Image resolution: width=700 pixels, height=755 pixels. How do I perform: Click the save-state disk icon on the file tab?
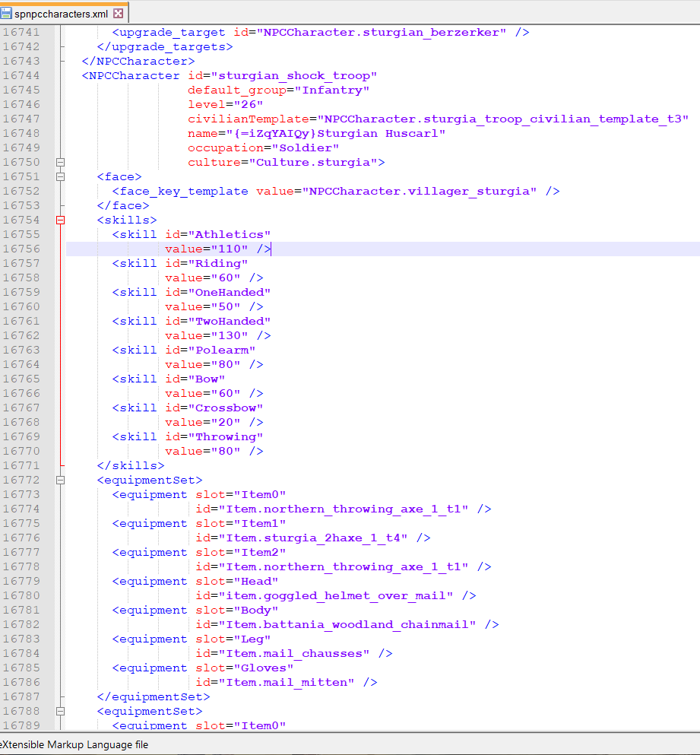point(7,13)
